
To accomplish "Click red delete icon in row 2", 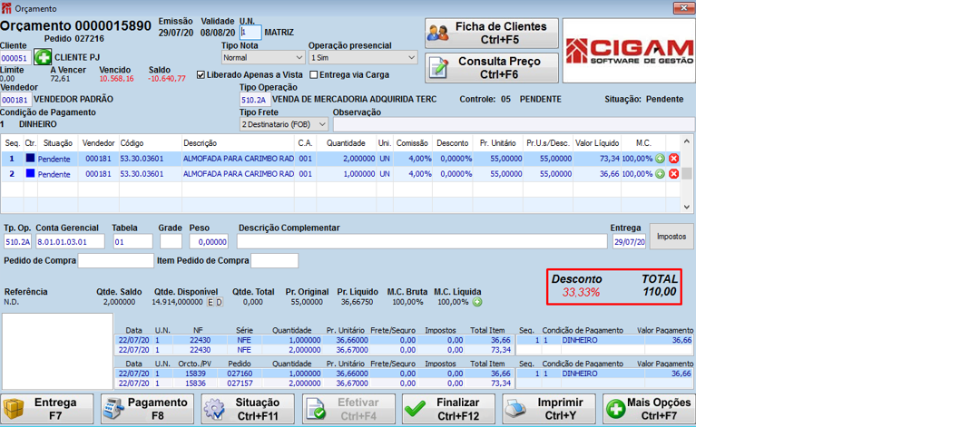I will 673,173.
